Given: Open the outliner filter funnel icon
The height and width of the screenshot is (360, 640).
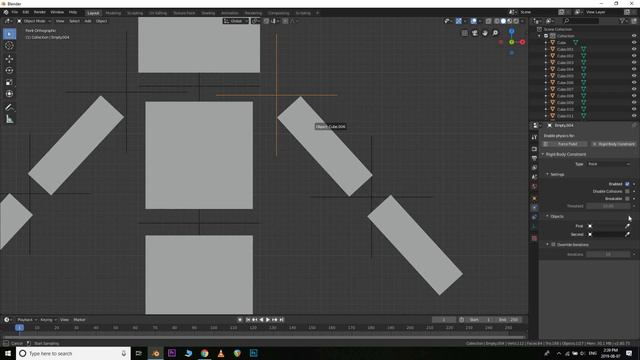Looking at the screenshot, I should tap(622, 21).
